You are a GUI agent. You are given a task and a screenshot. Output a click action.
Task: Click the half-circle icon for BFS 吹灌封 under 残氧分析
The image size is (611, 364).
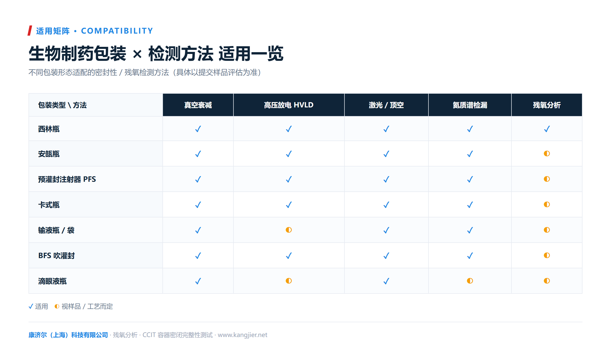(547, 255)
